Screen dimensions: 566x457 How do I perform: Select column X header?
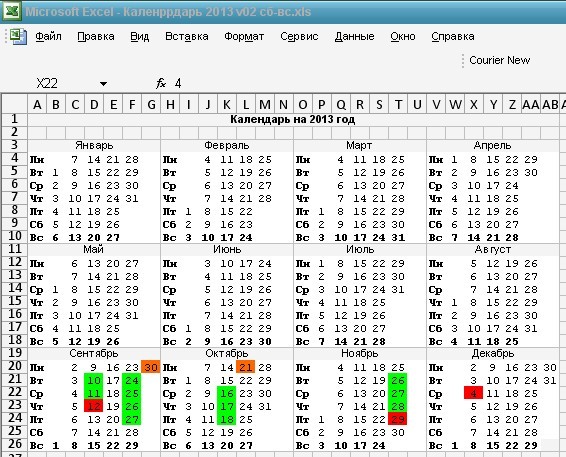pos(474,104)
